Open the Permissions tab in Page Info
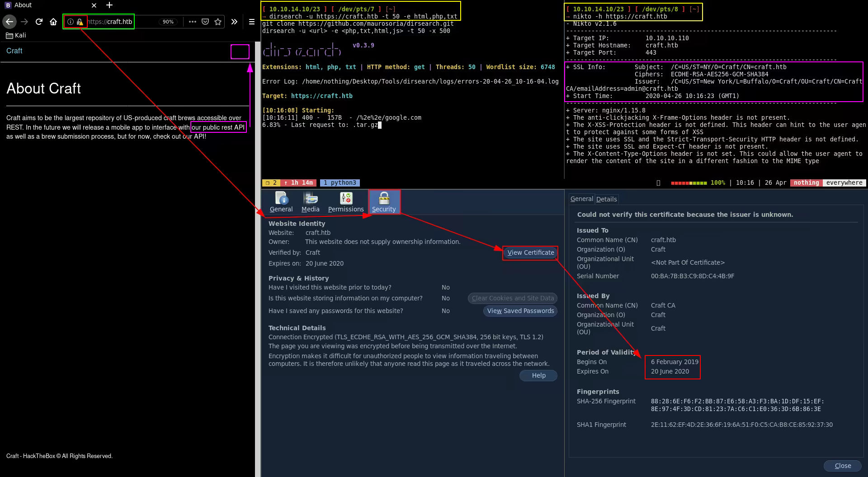868x477 pixels. click(x=346, y=201)
